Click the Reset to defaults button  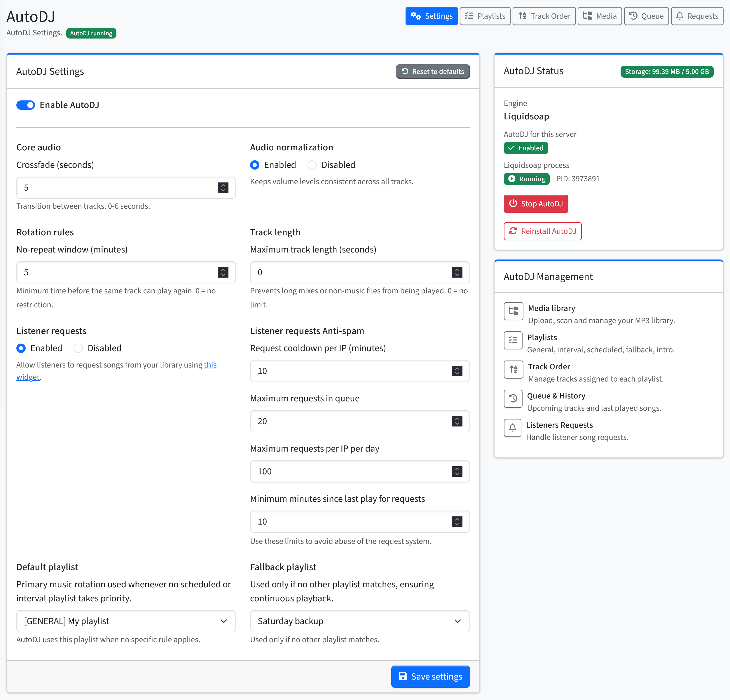[x=432, y=72]
